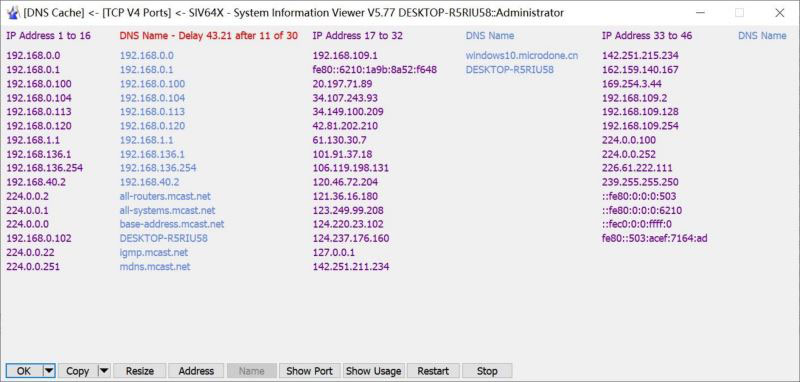Close the System Information Viewer window

780,13
